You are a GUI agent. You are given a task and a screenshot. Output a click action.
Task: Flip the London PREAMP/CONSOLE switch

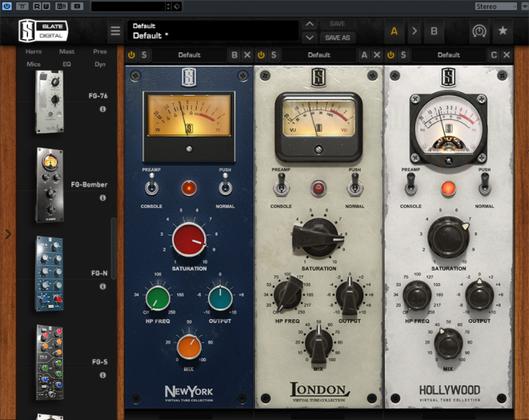tap(281, 186)
